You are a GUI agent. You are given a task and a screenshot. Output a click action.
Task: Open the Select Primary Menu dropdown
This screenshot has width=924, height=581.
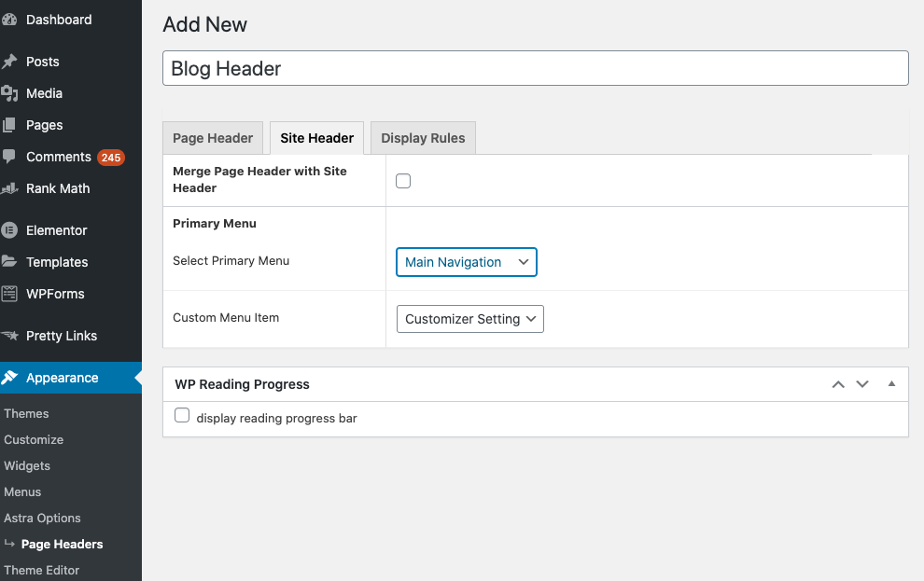tap(466, 262)
